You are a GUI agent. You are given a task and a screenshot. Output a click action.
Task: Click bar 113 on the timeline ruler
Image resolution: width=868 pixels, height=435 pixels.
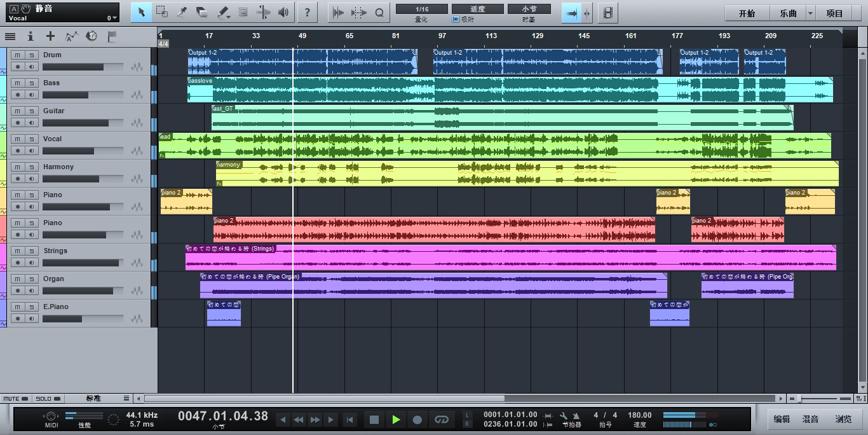click(x=491, y=36)
